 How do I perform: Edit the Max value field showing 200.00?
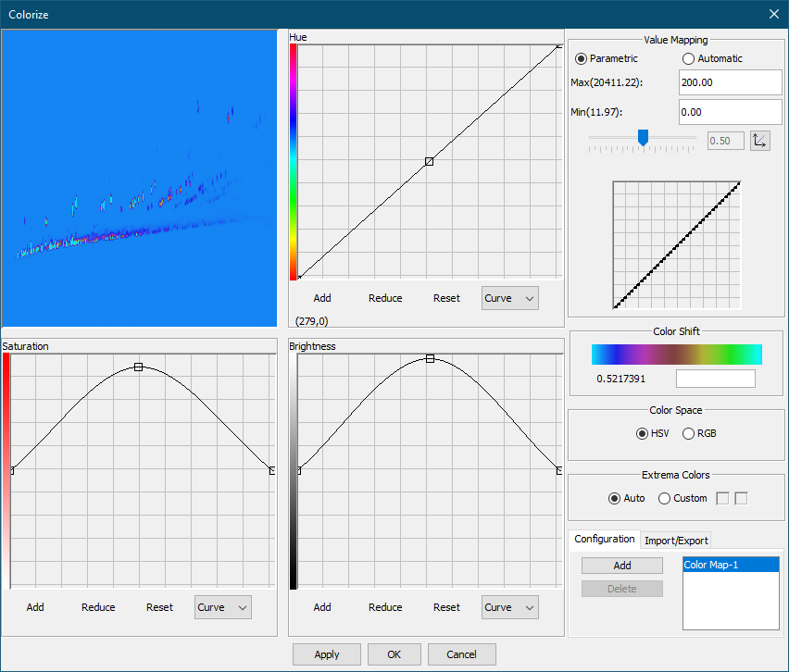pos(730,82)
